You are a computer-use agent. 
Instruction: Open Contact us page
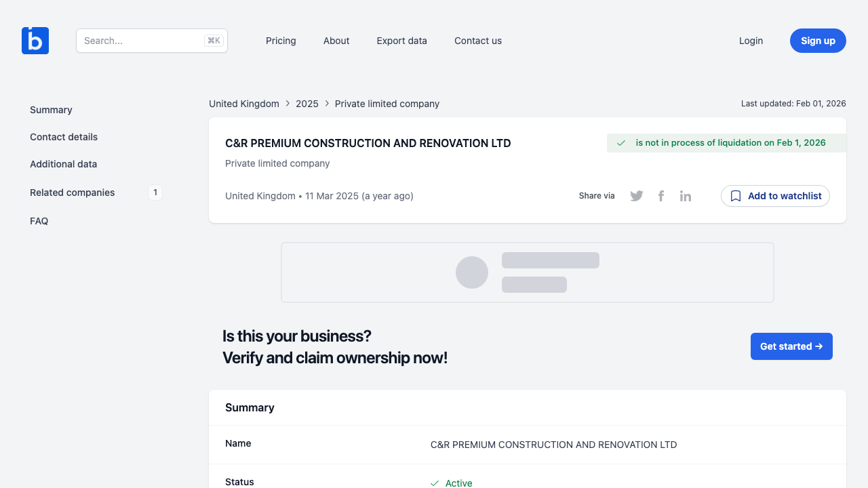tap(478, 41)
